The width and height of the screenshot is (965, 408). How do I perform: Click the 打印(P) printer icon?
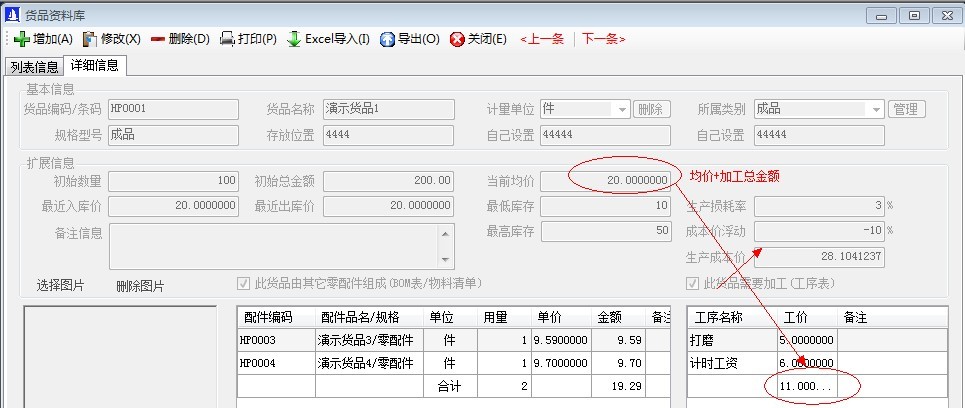tap(227, 39)
